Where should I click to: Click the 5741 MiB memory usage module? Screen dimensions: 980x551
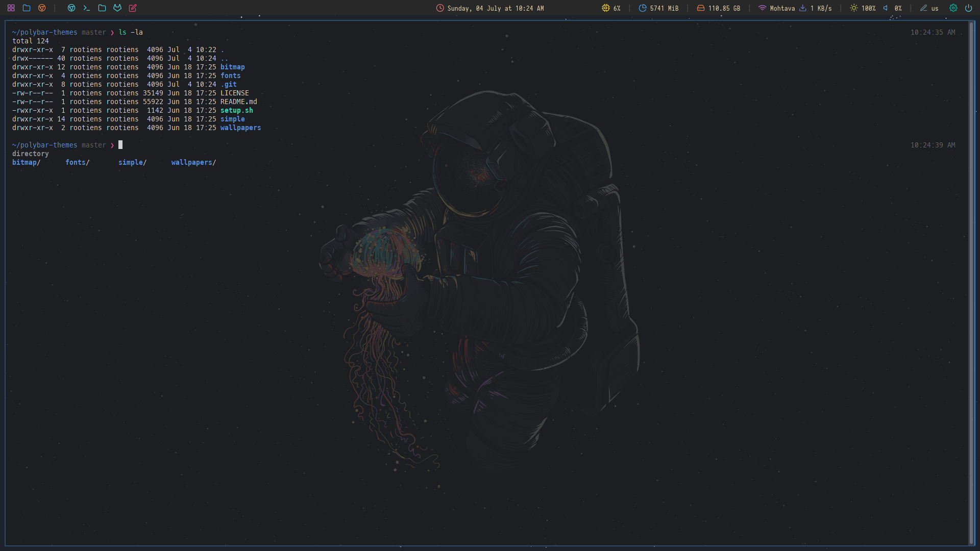tap(658, 8)
